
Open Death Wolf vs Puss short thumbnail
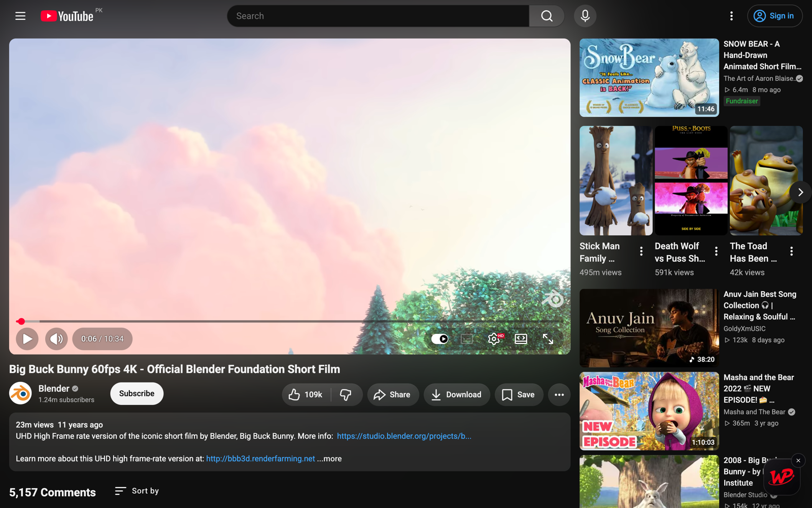(691, 181)
